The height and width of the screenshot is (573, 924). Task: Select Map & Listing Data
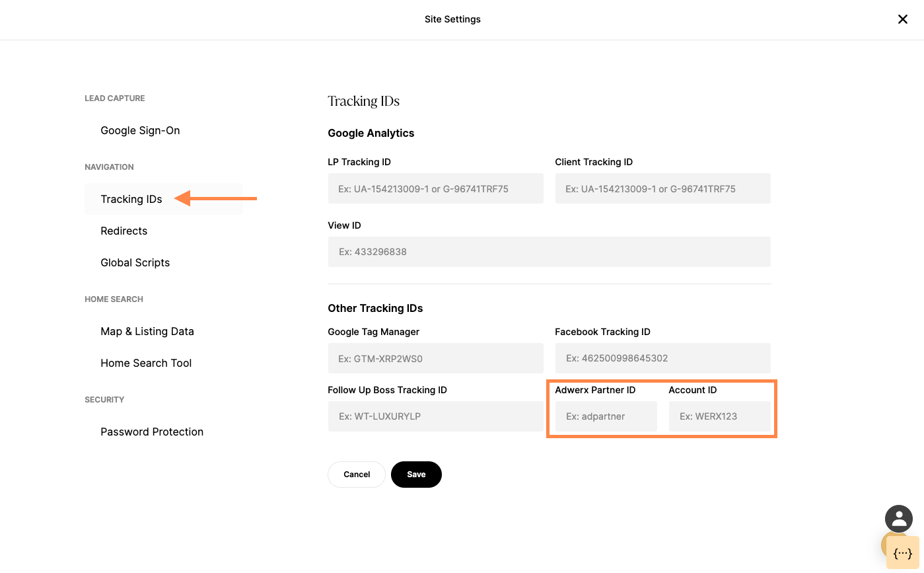[x=147, y=331]
